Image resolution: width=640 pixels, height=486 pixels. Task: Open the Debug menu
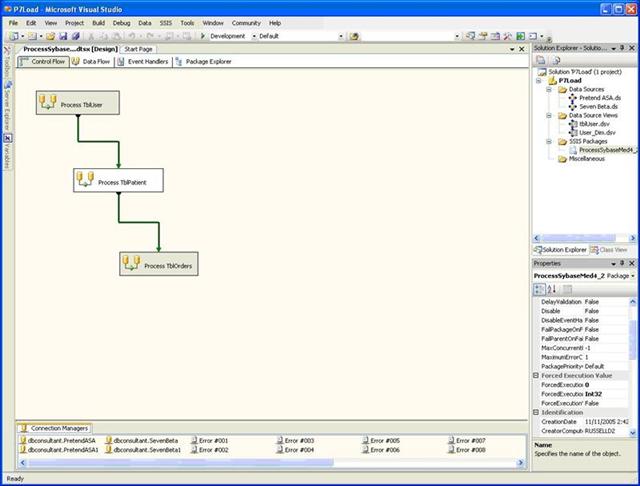tap(121, 23)
